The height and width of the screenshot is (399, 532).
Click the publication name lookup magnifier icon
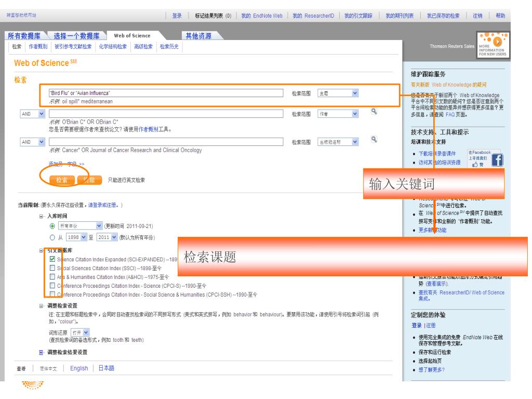[374, 139]
